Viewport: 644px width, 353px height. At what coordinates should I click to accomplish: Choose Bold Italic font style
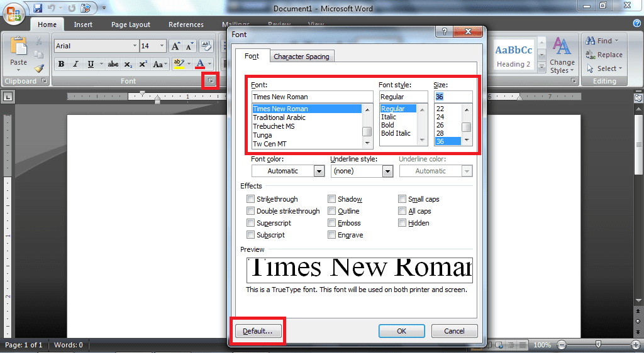(x=396, y=133)
